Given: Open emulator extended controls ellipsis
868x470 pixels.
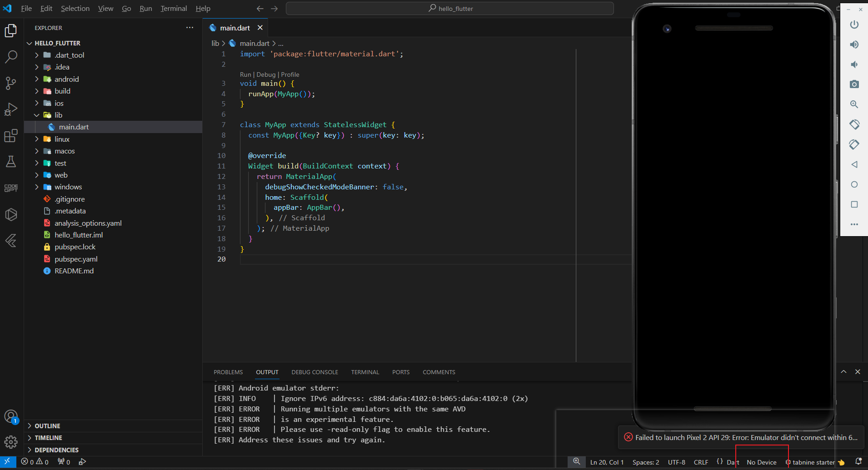Looking at the screenshot, I should pos(854,224).
